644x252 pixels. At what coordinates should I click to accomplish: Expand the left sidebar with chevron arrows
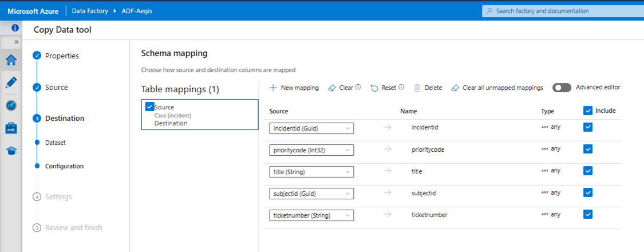(16, 42)
